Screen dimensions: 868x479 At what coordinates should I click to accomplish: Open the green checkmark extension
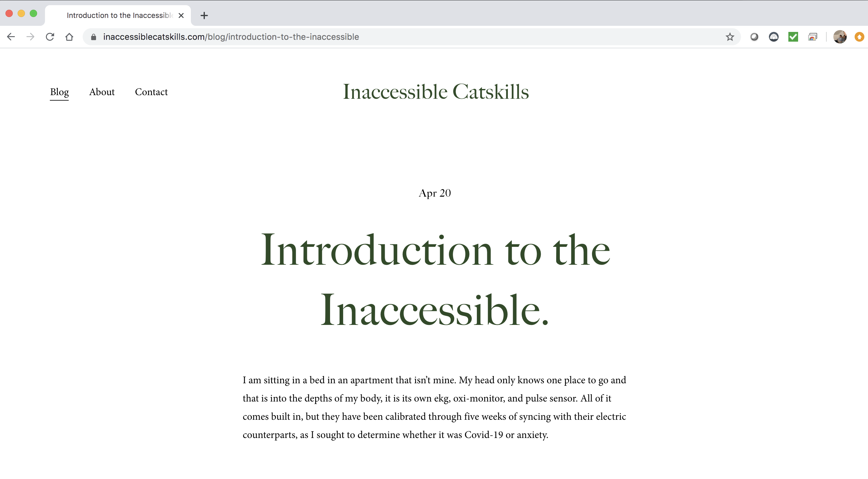(x=793, y=37)
